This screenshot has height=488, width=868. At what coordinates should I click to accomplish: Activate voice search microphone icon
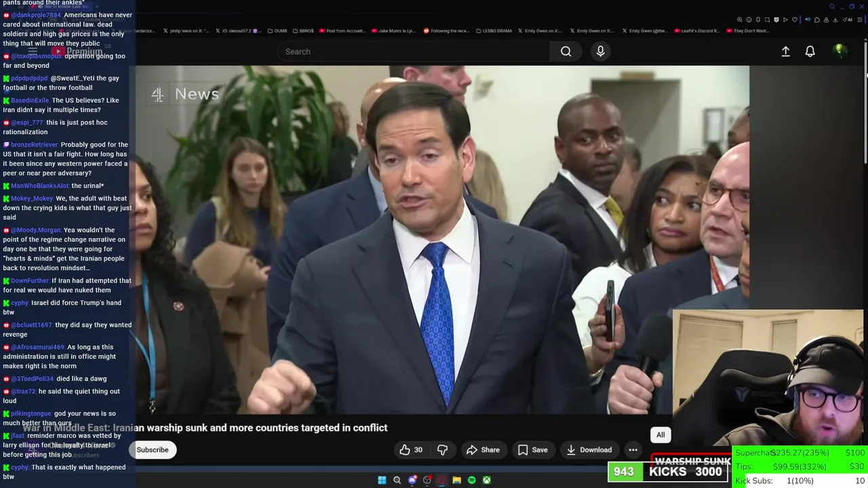pyautogui.click(x=600, y=52)
